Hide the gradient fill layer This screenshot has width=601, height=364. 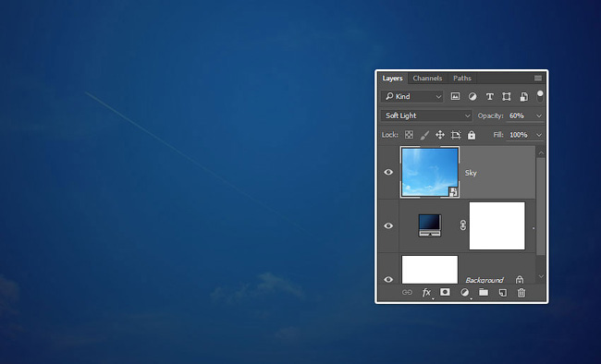tap(388, 225)
